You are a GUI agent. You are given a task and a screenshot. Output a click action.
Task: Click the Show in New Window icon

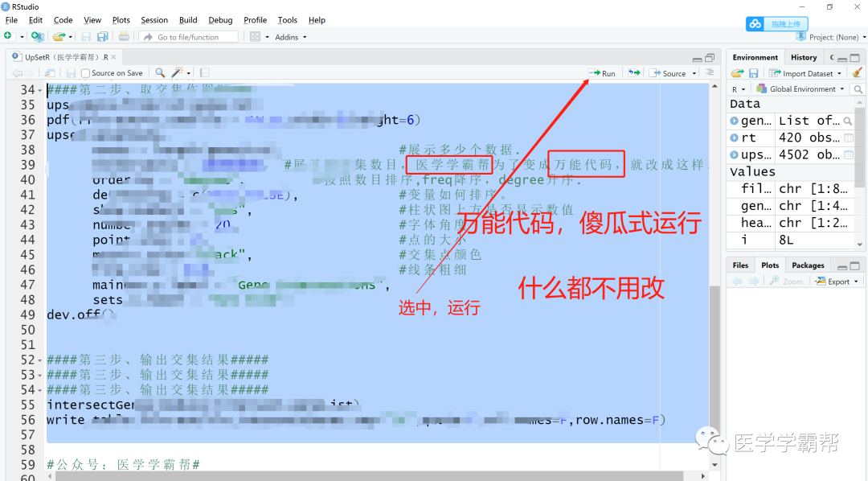pos(50,73)
